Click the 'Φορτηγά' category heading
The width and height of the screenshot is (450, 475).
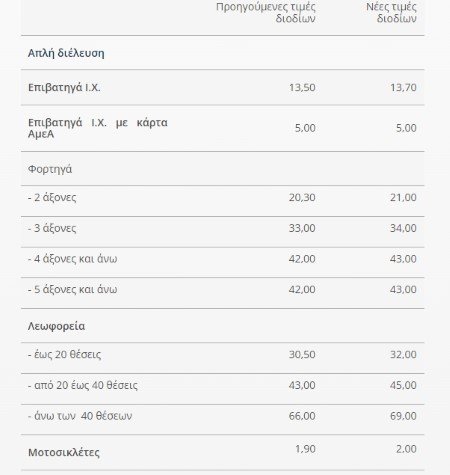(50, 169)
